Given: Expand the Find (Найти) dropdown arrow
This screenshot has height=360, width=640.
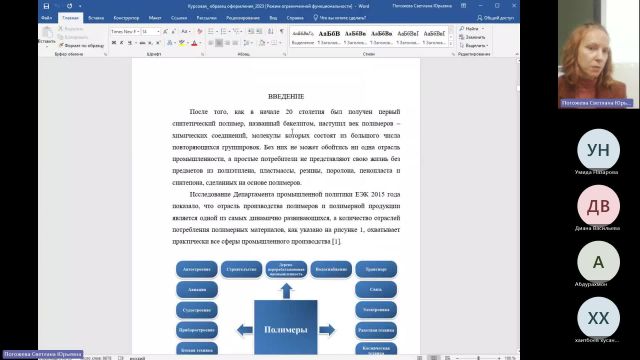Looking at the screenshot, I should [483, 29].
